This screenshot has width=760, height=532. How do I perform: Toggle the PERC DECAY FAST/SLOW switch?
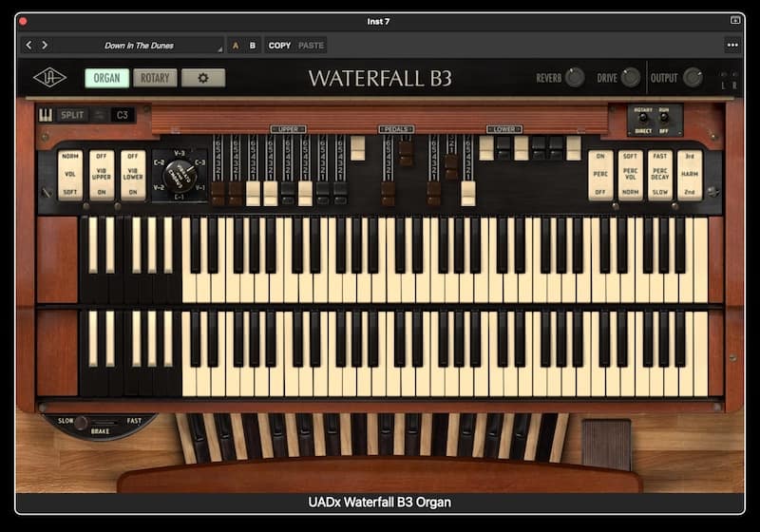(x=659, y=175)
